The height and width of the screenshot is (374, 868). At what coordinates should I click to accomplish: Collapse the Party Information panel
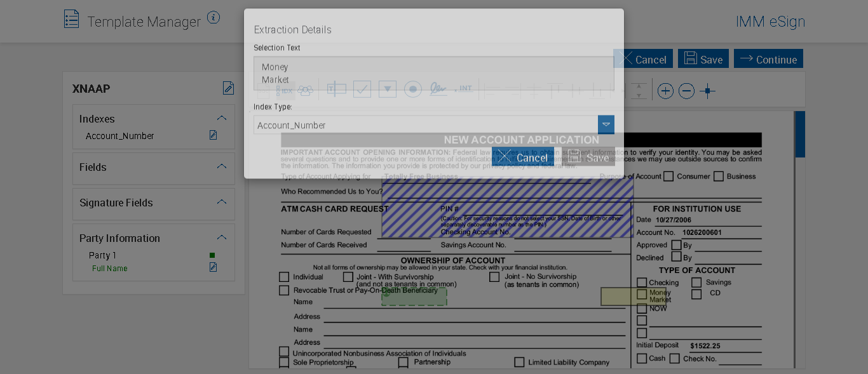[x=221, y=237]
